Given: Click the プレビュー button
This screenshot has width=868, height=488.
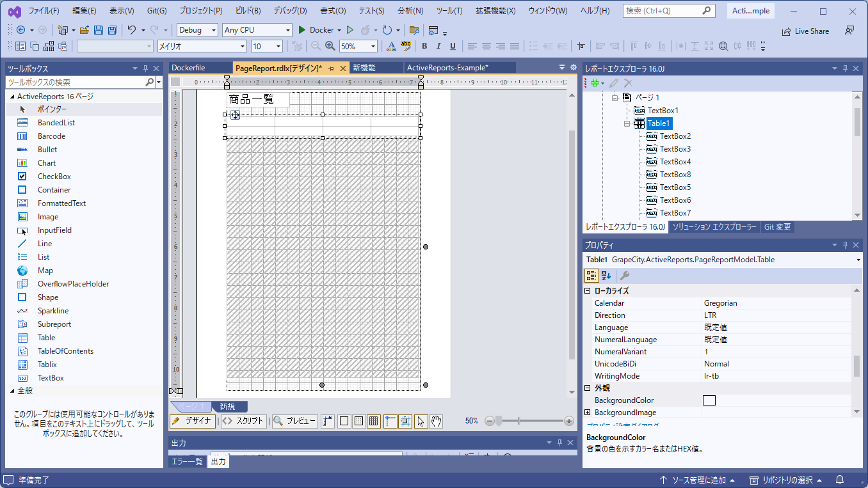Looking at the screenshot, I should 294,421.
